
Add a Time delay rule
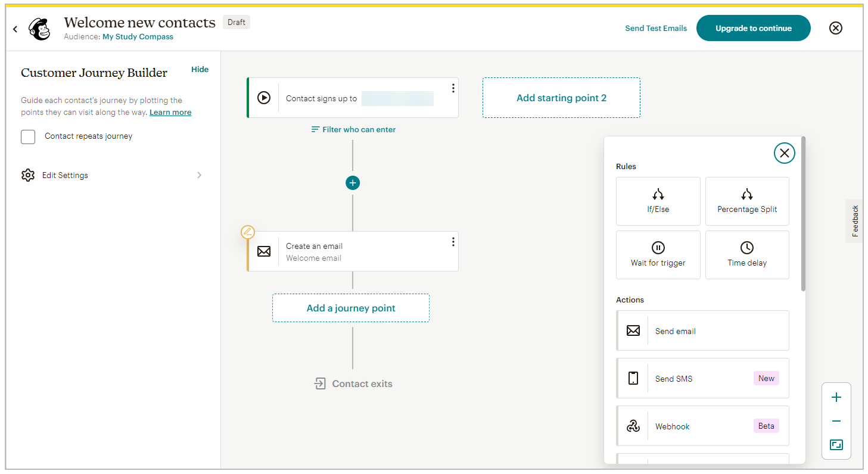(747, 255)
